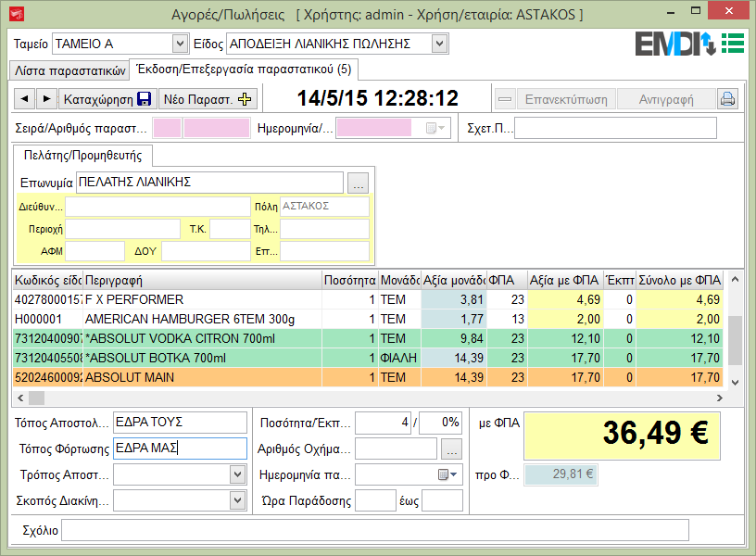Click the printer icon button
This screenshot has height=556, width=756.
pyautogui.click(x=727, y=99)
